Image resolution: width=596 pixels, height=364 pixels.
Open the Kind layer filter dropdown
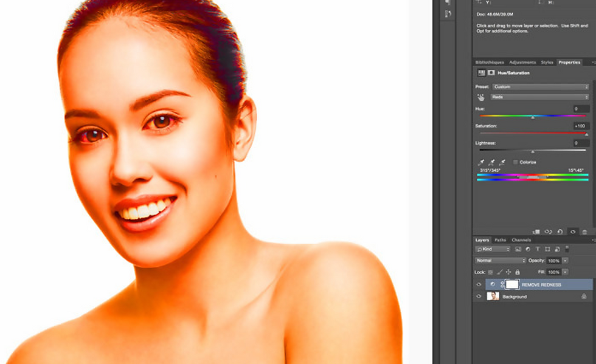[493, 249]
